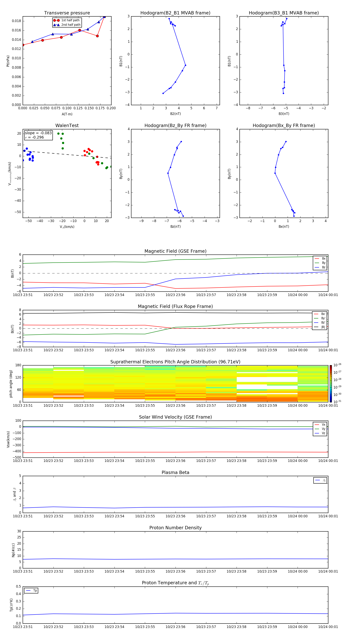Select the |B| legend entry in flux rope panel
This screenshot has width=351, height=644.
click(320, 327)
